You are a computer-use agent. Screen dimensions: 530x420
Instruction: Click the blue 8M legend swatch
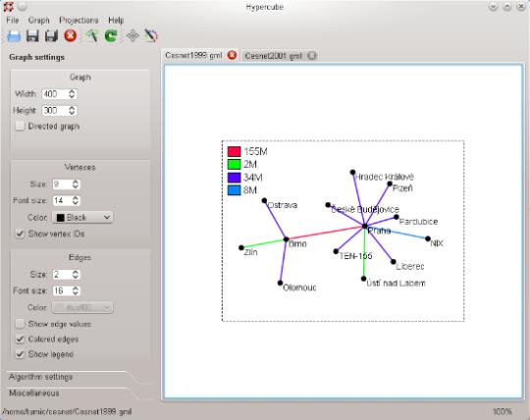coord(234,190)
